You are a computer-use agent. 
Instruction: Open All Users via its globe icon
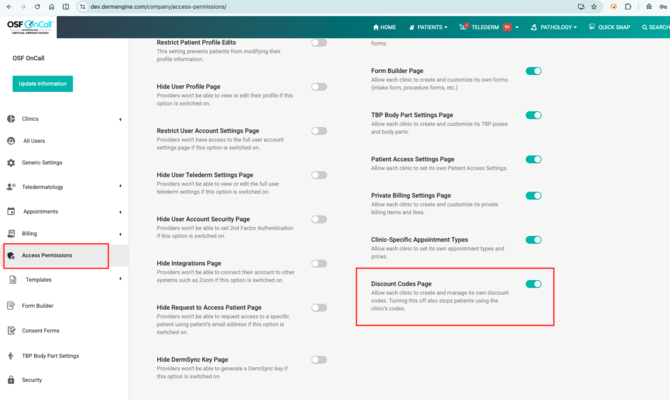[x=11, y=141]
